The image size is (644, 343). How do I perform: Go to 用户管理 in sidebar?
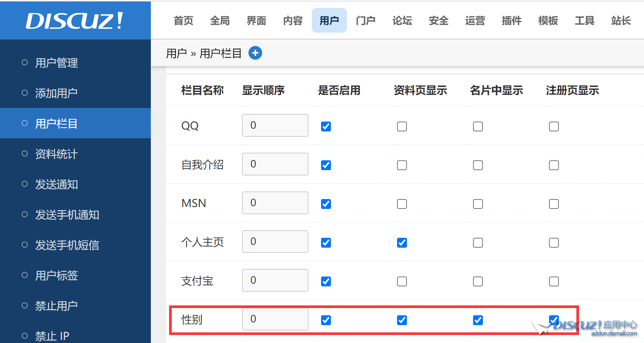click(57, 63)
